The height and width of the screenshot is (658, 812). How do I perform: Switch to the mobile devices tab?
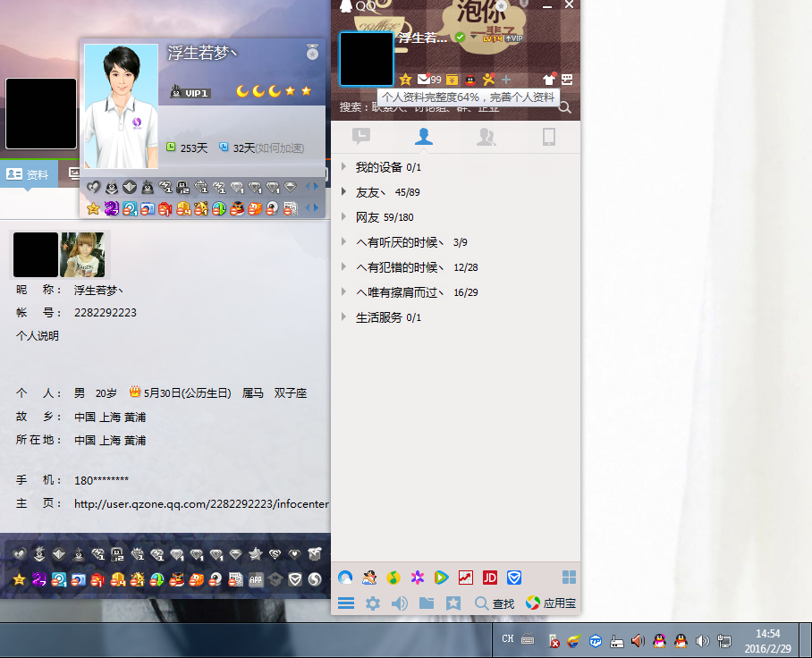coord(549,136)
